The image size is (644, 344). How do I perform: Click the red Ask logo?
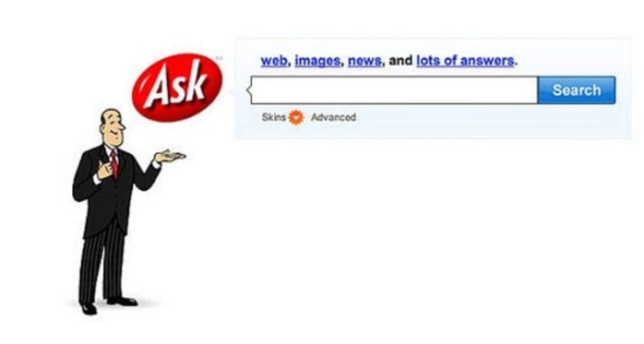pyautogui.click(x=177, y=87)
